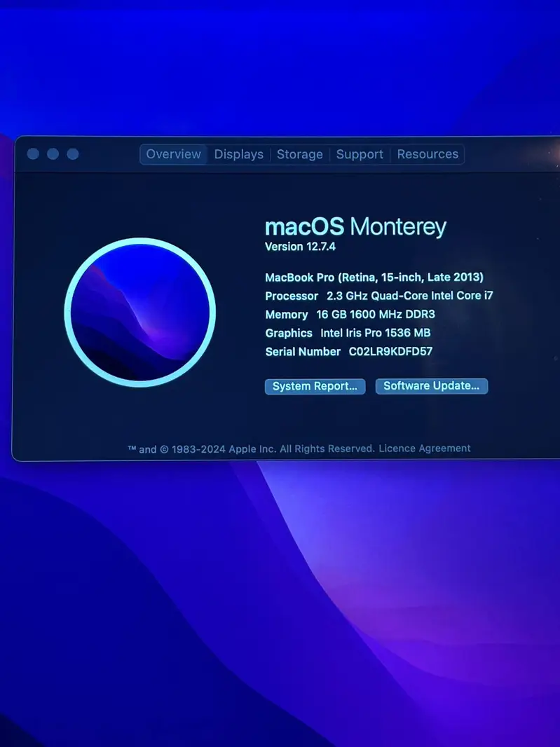Screen dimensions: 560x747
Task: Go to the Resources tab
Action: (x=428, y=154)
